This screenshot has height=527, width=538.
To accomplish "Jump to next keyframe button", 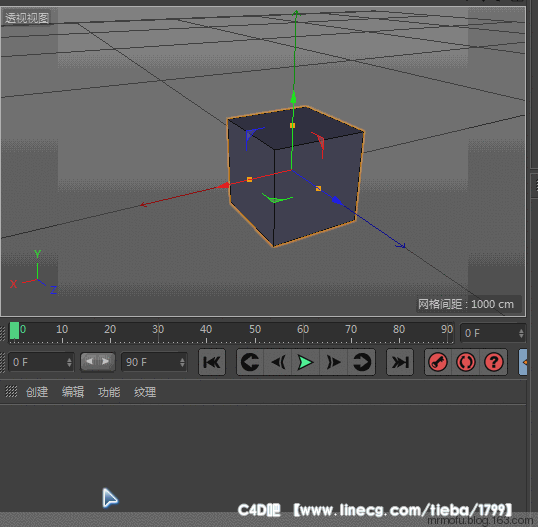I will [x=361, y=362].
